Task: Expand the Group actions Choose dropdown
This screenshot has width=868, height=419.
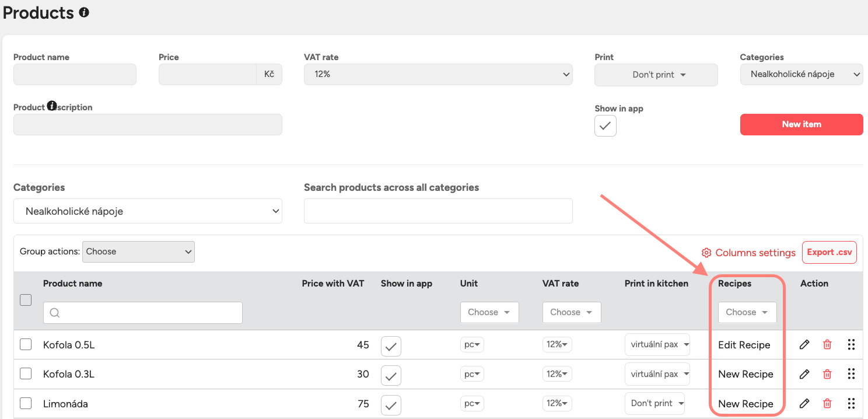Action: tap(138, 252)
